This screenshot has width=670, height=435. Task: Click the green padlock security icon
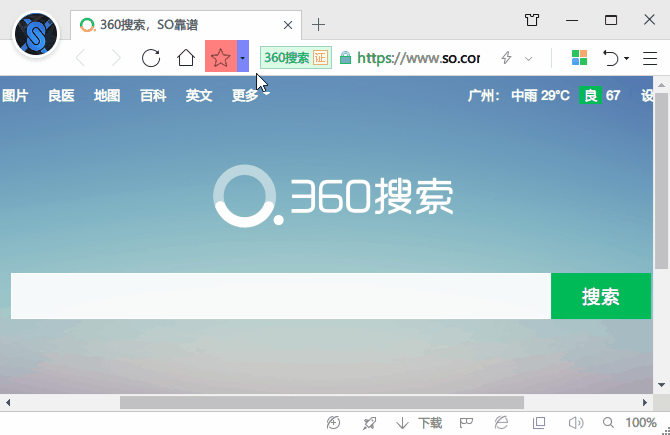tap(345, 58)
